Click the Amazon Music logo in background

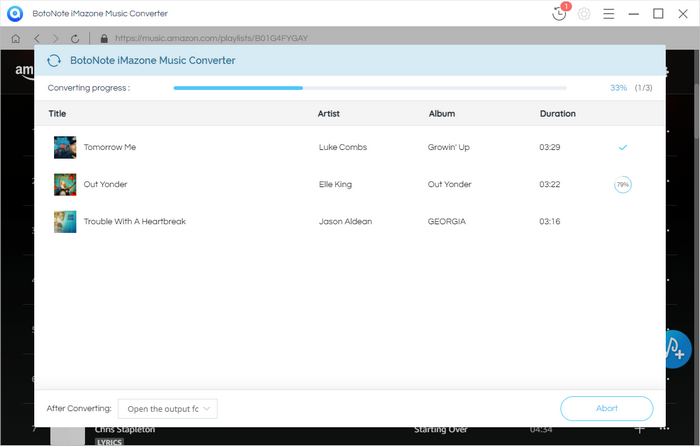click(x=25, y=71)
